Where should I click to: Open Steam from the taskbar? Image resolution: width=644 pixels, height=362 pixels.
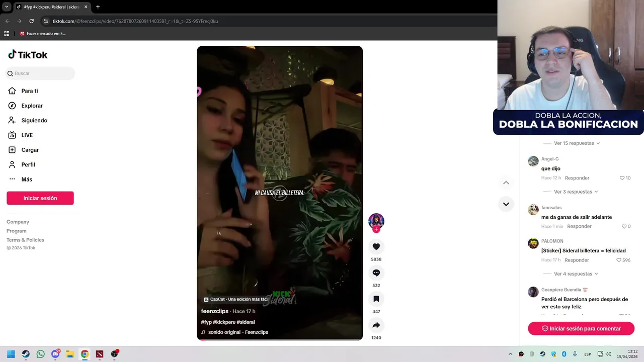tap(26, 354)
